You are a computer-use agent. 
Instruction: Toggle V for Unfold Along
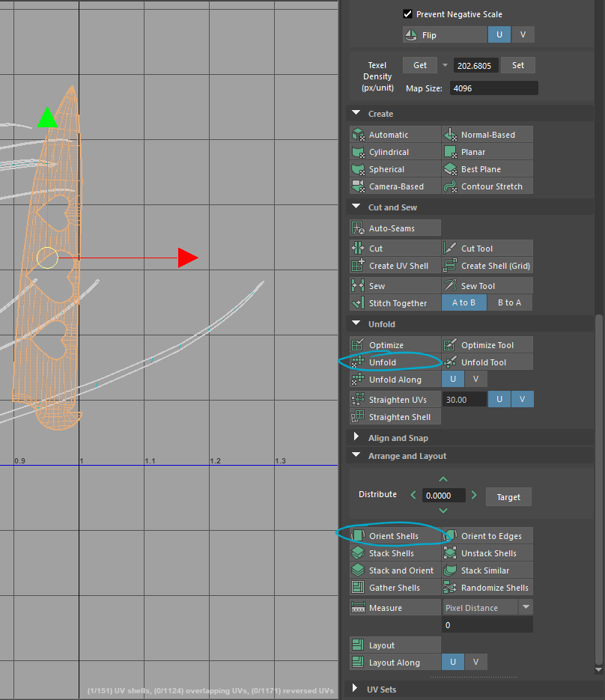[476, 379]
